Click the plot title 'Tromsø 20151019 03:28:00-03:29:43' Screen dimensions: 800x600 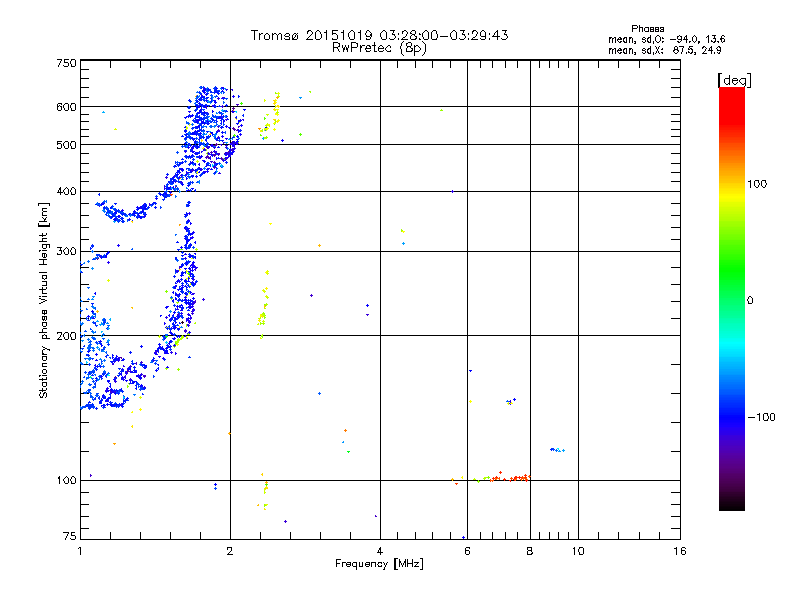click(379, 35)
